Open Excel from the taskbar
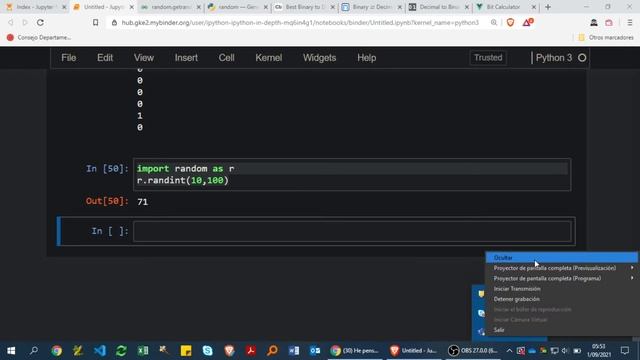The image size is (640, 360). (143, 351)
